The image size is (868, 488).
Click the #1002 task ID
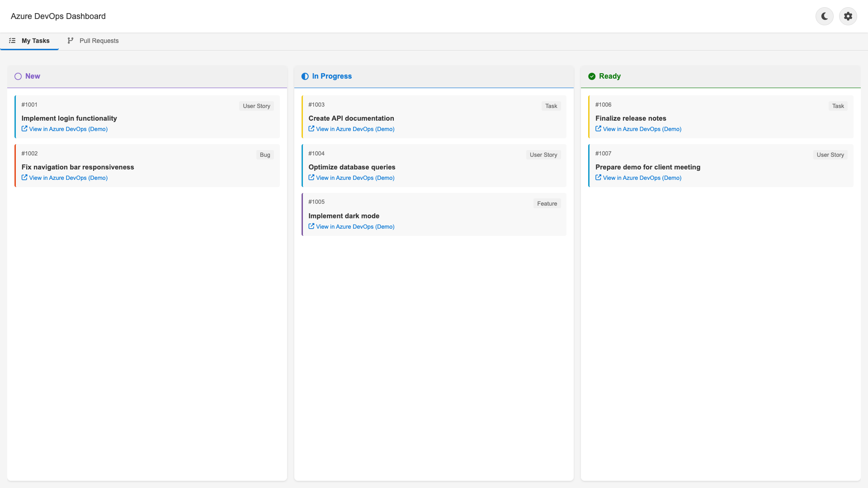tap(29, 154)
